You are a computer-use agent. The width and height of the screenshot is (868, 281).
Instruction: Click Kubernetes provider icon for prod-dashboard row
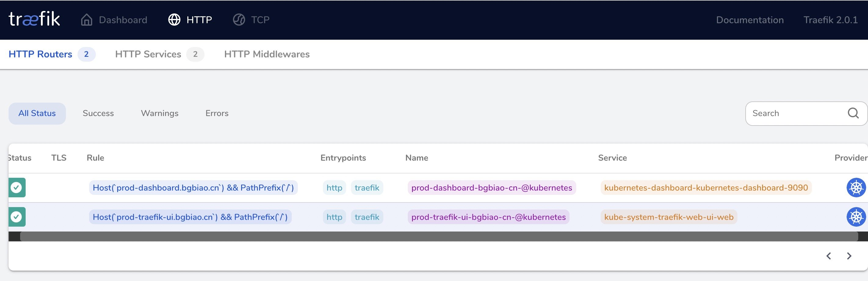(856, 188)
